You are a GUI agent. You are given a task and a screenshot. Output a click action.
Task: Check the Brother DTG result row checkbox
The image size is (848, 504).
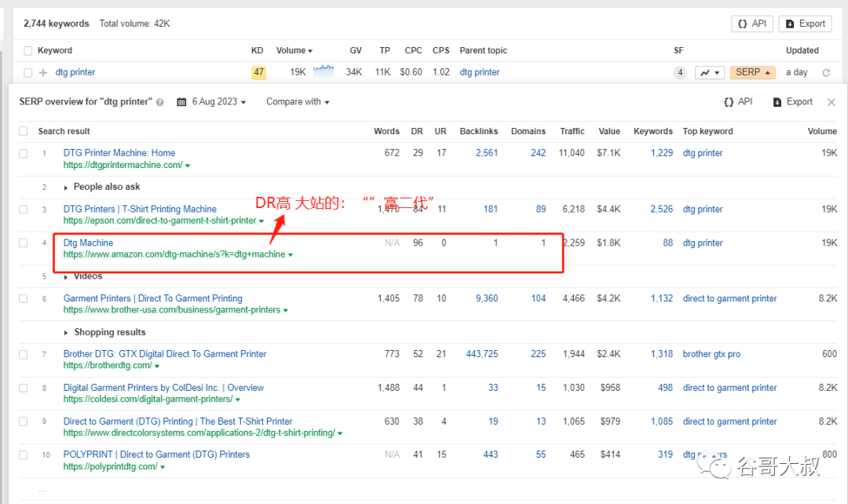[24, 355]
